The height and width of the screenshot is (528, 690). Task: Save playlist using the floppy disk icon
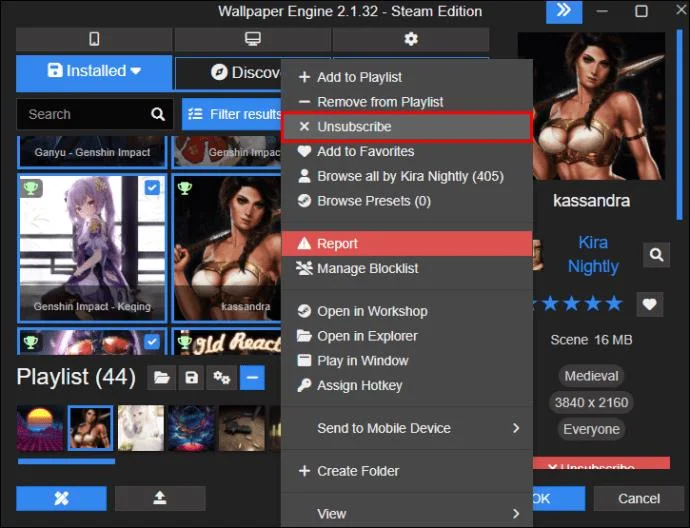191,378
